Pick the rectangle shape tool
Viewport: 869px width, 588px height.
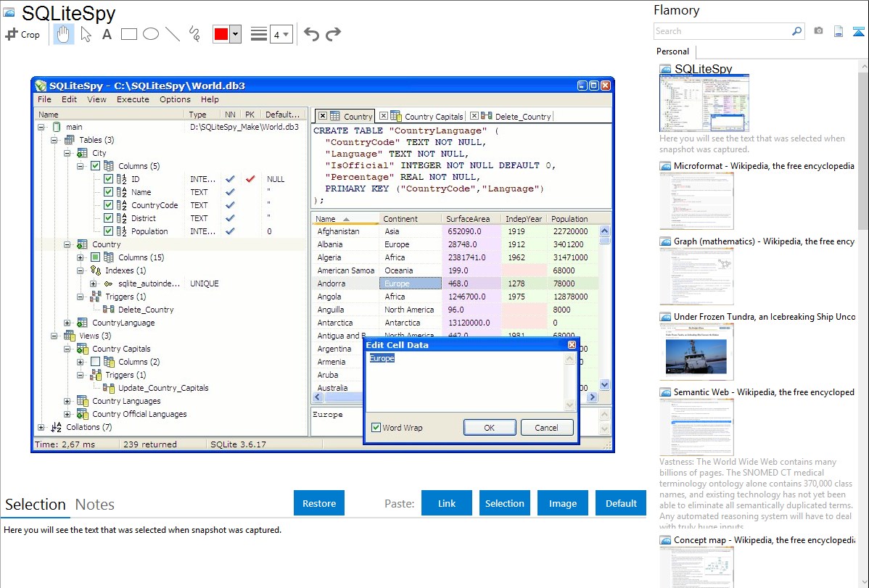tap(128, 34)
